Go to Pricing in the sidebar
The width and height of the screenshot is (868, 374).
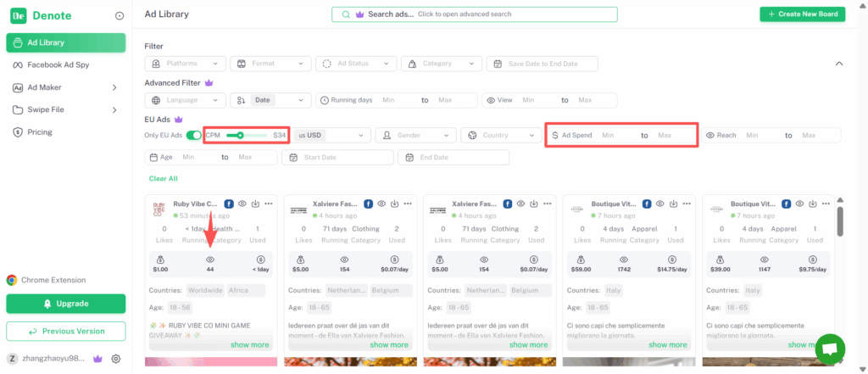pyautogui.click(x=39, y=132)
